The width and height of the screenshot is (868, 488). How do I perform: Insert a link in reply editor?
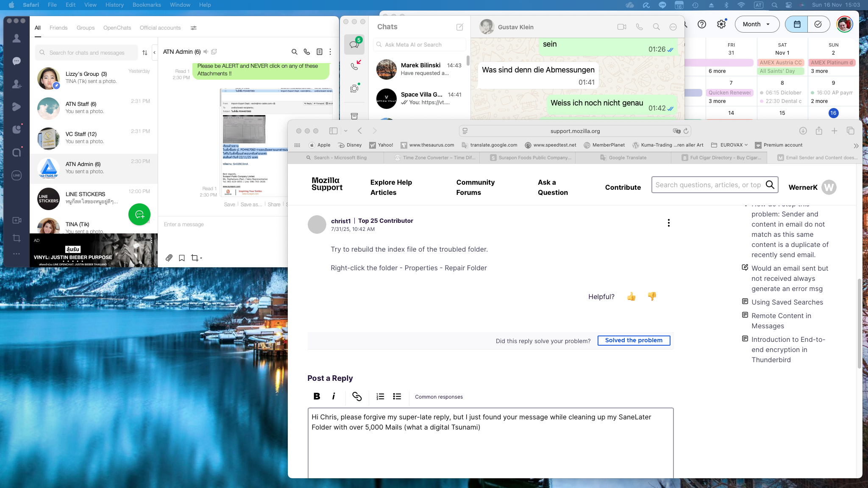point(357,396)
